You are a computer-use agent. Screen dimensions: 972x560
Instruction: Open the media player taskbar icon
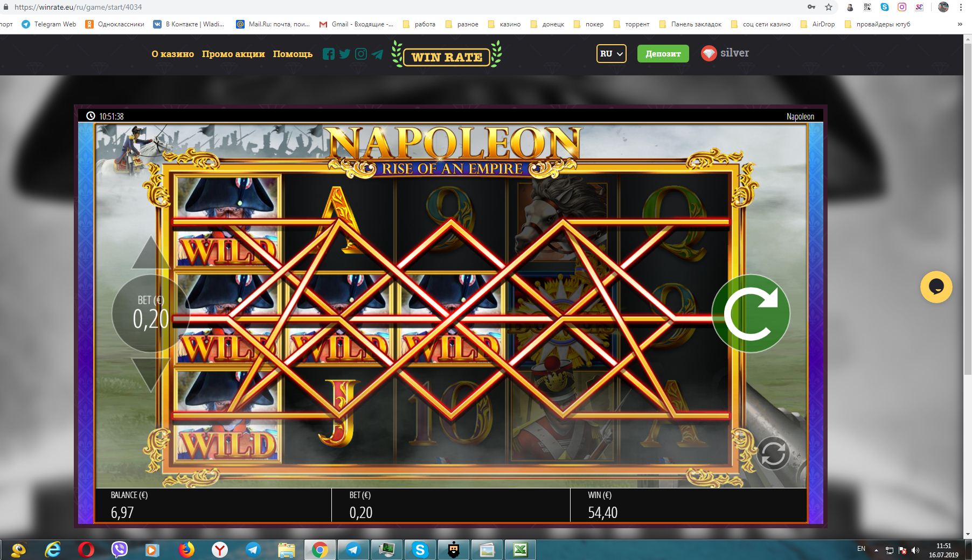click(152, 550)
